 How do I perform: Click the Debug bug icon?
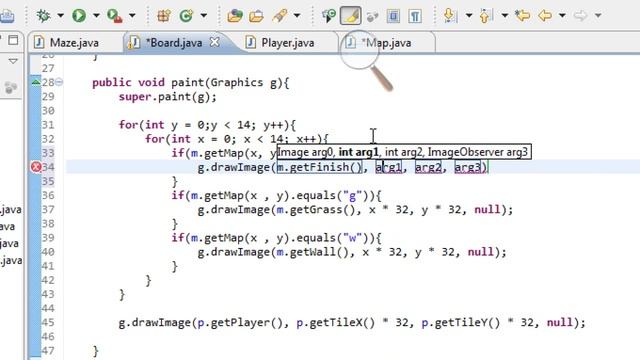[x=43, y=16]
